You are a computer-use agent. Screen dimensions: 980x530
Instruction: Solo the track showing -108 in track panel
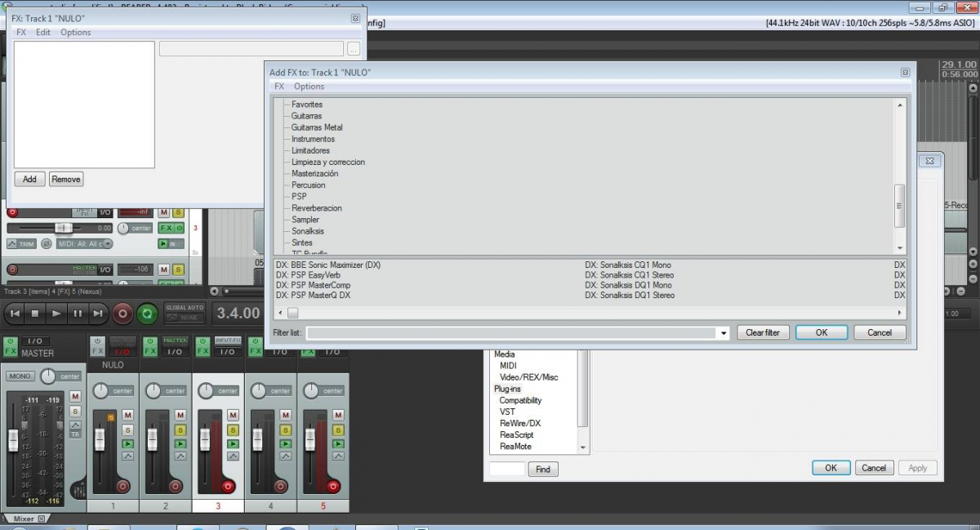[178, 269]
